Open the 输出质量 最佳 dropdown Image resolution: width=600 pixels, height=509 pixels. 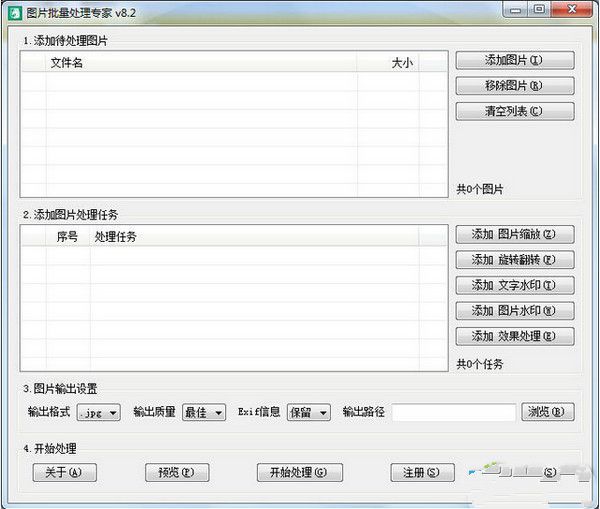204,413
